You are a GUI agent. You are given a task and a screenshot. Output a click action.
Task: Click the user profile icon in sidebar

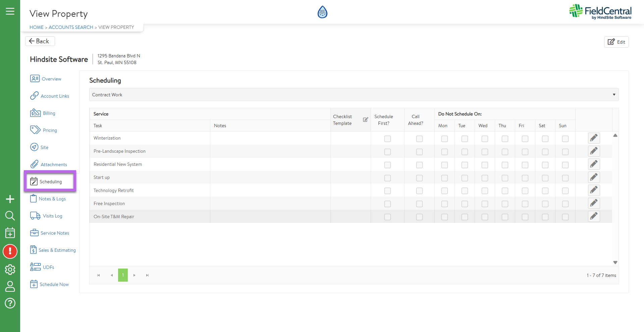(10, 286)
